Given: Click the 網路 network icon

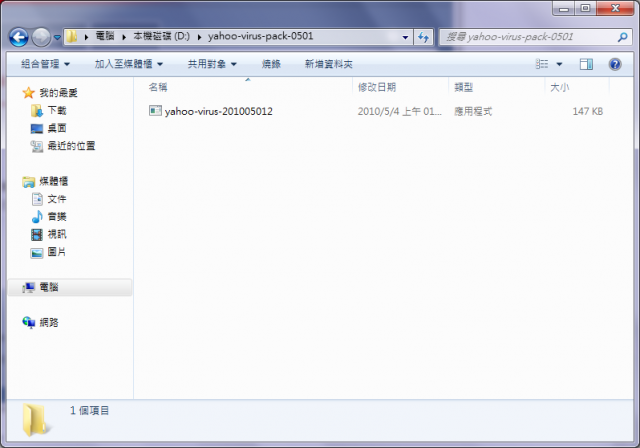Looking at the screenshot, I should 29,322.
